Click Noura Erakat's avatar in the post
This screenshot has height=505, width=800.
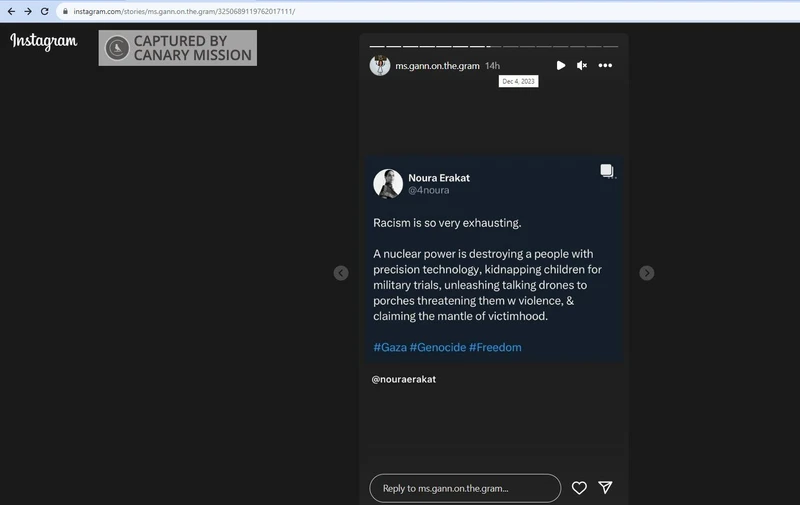(388, 184)
